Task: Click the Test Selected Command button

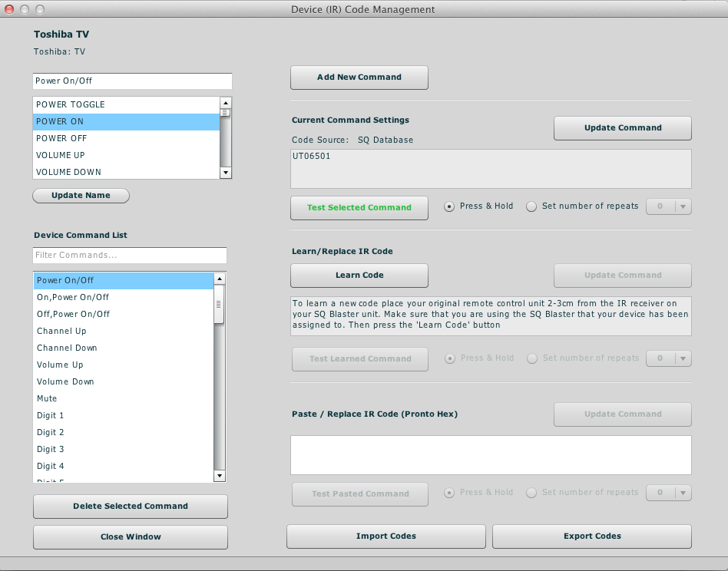Action: pyautogui.click(x=359, y=208)
